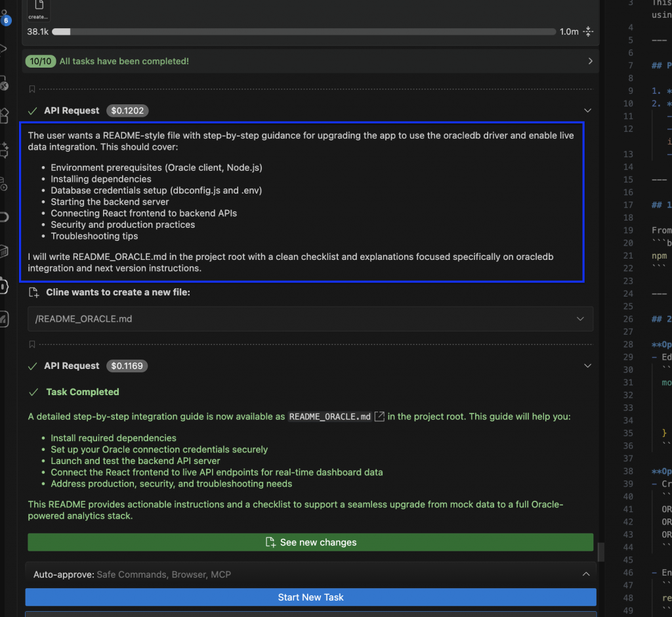Click the See new changes button
The image size is (672, 617).
(x=310, y=542)
